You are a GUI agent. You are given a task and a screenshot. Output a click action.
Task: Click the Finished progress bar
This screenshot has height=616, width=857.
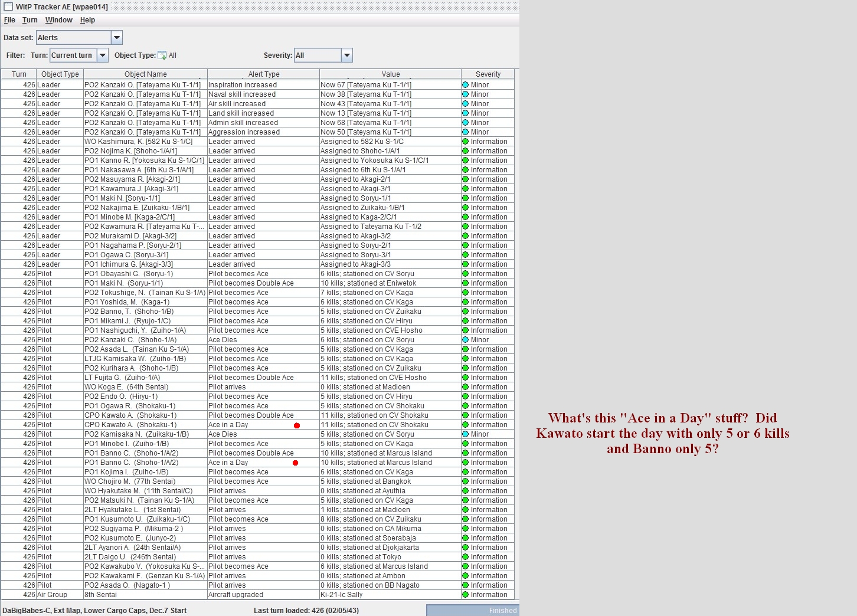tap(472, 611)
